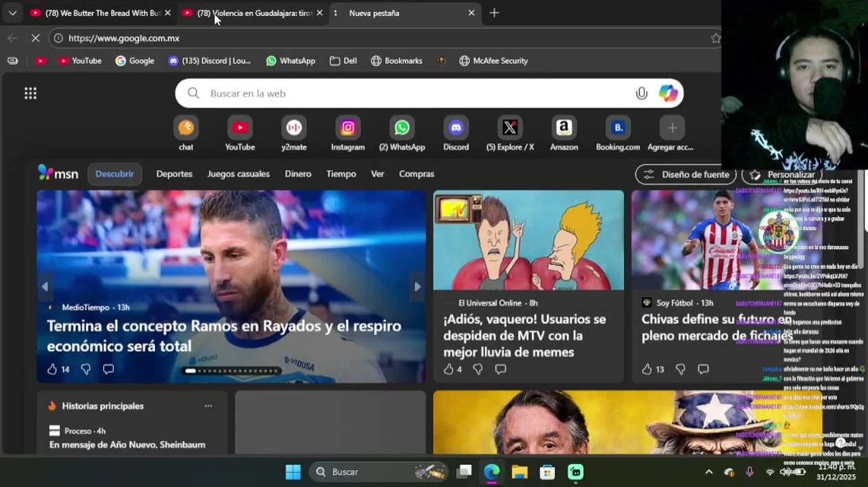This screenshot has width=868, height=487.
Task: Open the y2mate quick link
Action: click(x=294, y=134)
